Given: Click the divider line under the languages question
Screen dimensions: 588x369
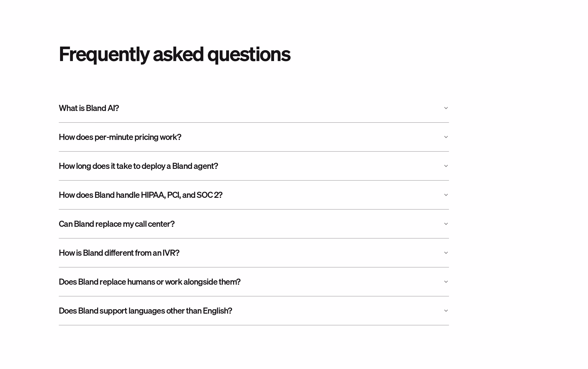Looking at the screenshot, I should click(x=254, y=325).
